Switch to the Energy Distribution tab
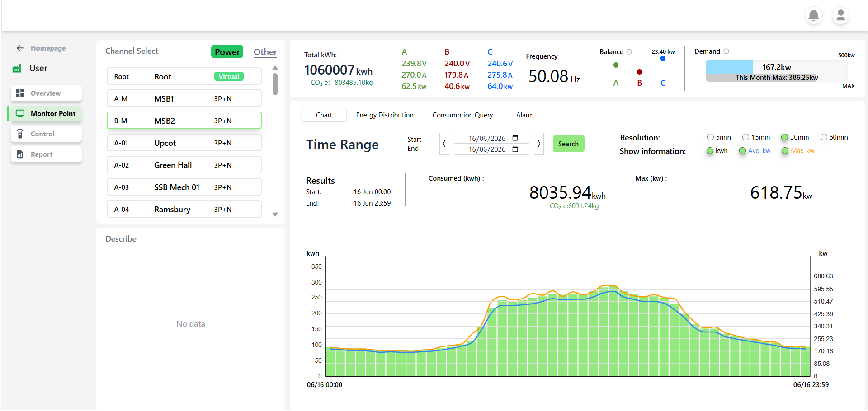Screen dimensions: 868x411 coord(385,115)
